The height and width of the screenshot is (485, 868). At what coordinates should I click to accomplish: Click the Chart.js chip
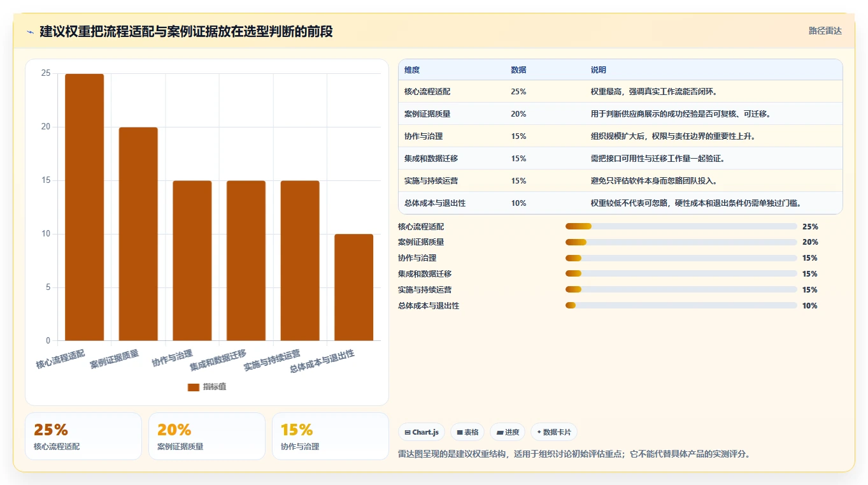click(x=422, y=432)
